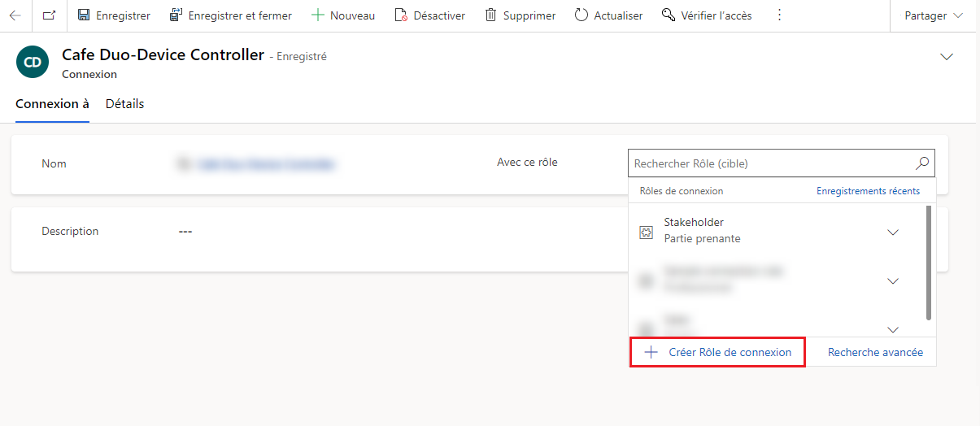
Task: Switch to the Détails tab
Action: coord(124,104)
